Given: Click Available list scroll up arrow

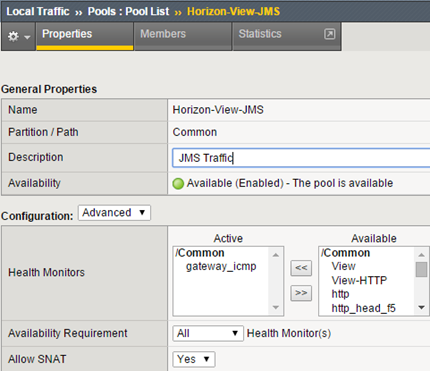Looking at the screenshot, I should 422,255.
